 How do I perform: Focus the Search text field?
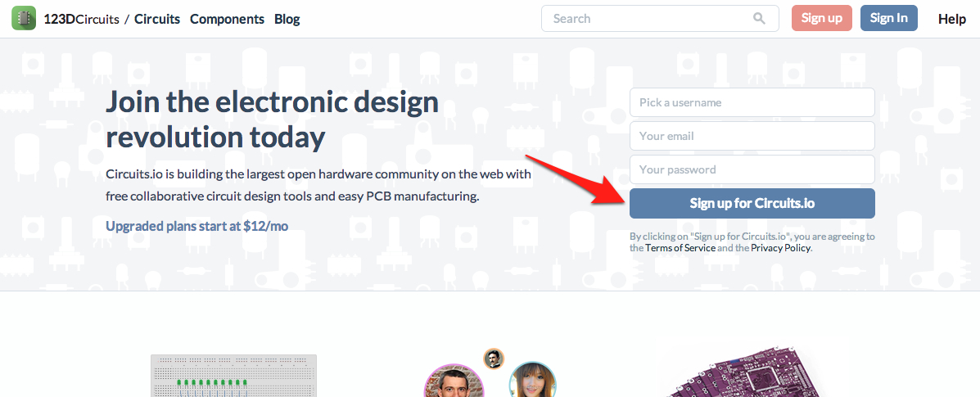(647, 19)
